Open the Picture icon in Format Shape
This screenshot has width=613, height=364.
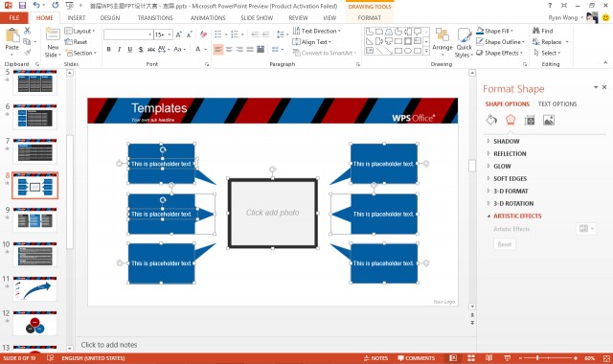pyautogui.click(x=549, y=120)
